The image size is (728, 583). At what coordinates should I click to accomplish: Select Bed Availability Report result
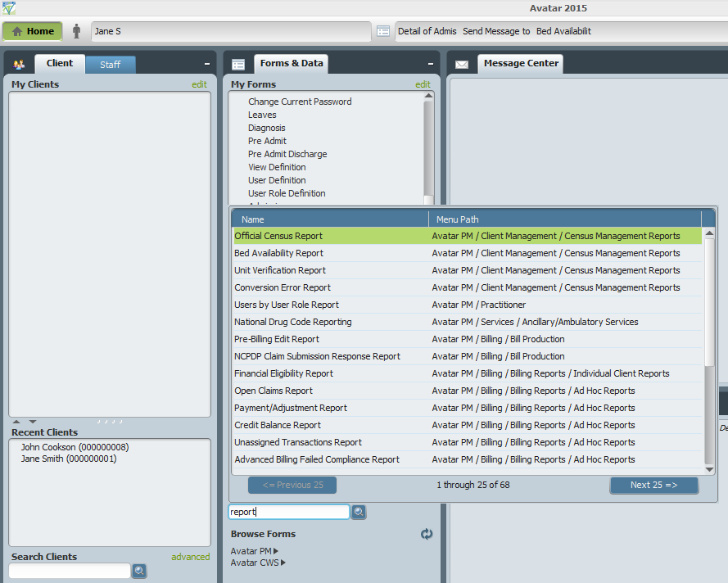coord(468,253)
